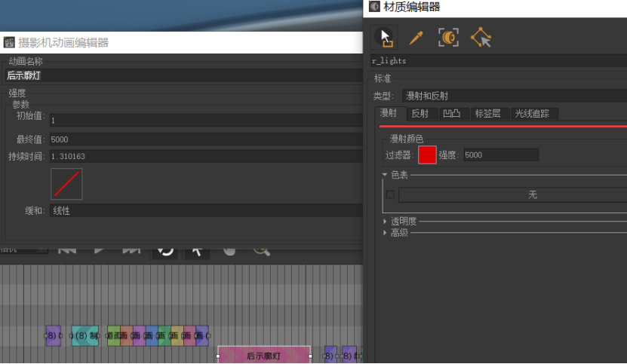
Task: Select the arrow pointer tool in timeline toolbar
Action: [x=197, y=249]
